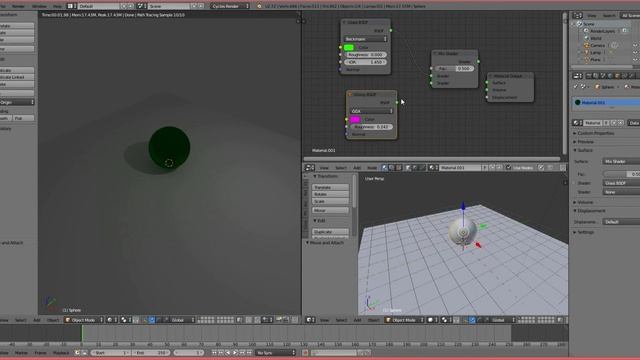Select the World item in outliner
This screenshot has width=640, height=360.
point(596,38)
